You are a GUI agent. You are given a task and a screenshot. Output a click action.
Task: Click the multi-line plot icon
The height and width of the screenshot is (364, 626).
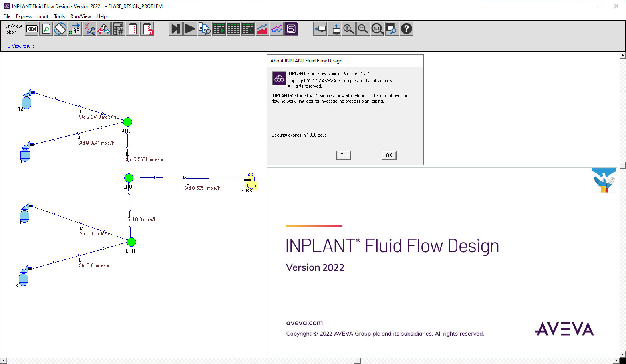click(277, 29)
